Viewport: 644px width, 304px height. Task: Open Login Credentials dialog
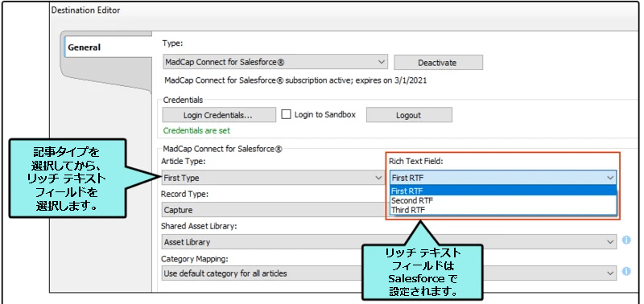point(219,115)
